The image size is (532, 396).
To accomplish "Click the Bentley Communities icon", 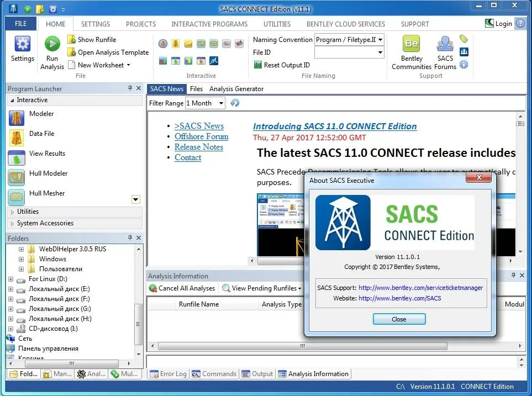I will [411, 44].
